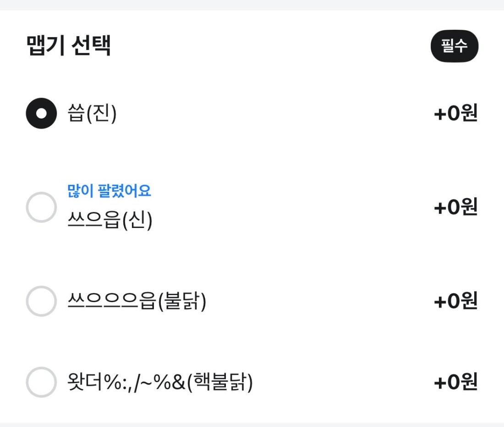Click the gray divider below the 핵불닭 option

(252, 424)
